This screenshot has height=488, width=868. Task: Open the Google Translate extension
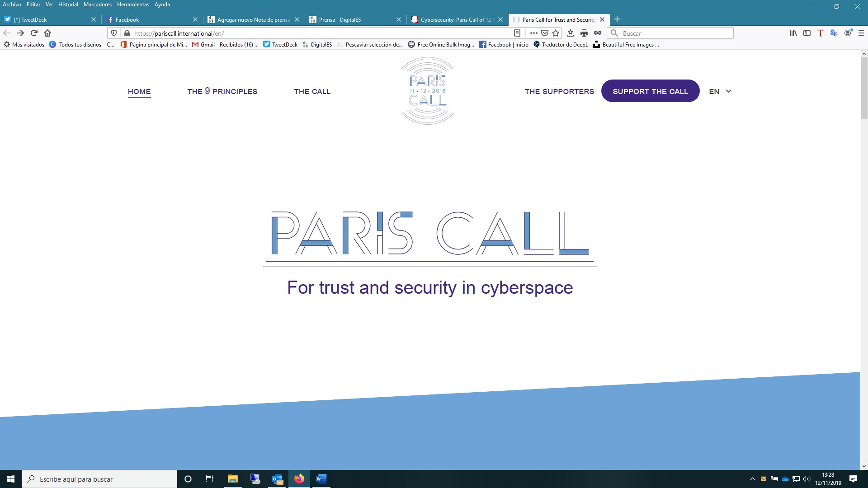[x=834, y=33]
